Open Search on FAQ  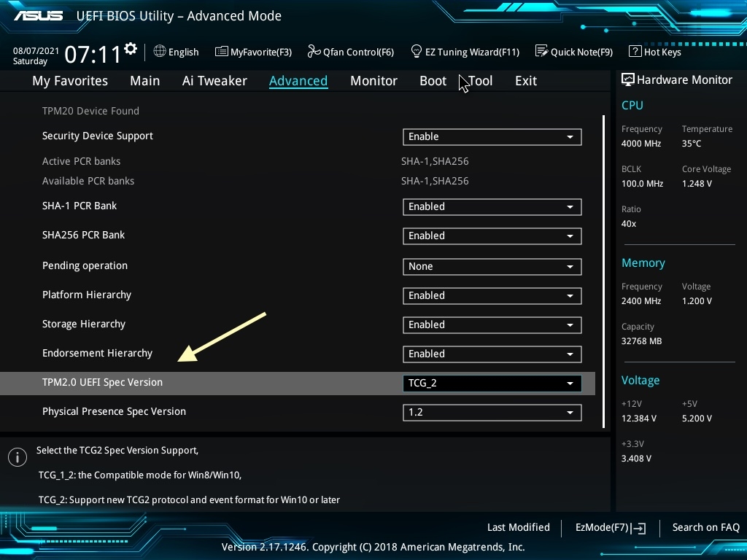[705, 527]
